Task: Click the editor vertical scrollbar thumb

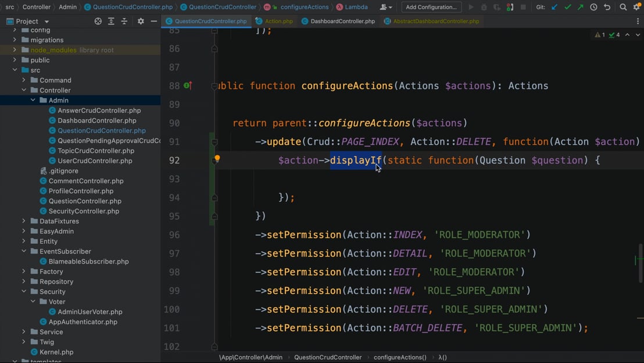Action: coord(641,263)
